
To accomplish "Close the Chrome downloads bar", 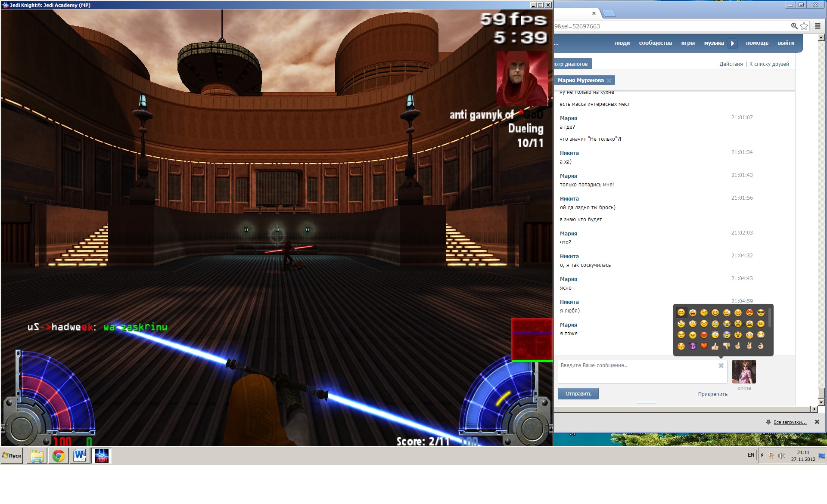I will click(x=817, y=422).
